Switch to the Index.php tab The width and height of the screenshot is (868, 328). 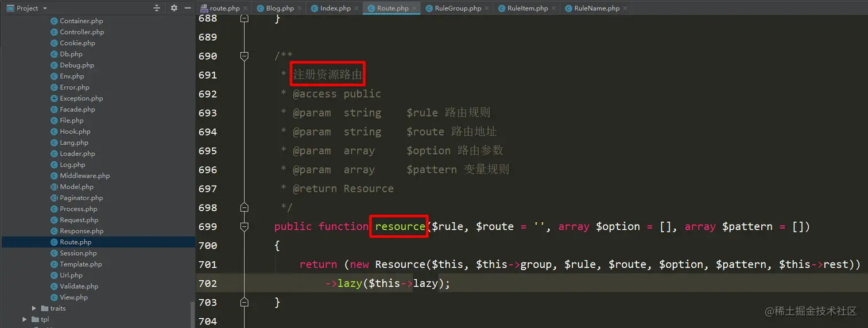335,8
